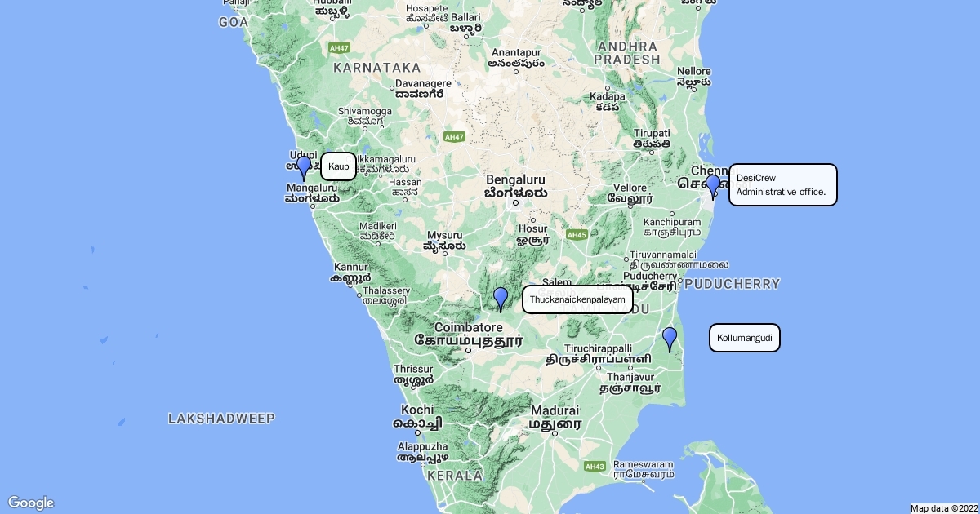The height and width of the screenshot is (514, 980).
Task: Click the Madurai city label
Action: pos(555,410)
